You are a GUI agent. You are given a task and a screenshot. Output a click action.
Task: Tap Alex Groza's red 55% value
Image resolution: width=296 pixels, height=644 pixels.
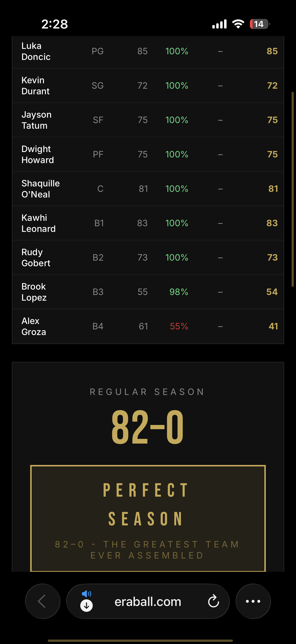(179, 326)
